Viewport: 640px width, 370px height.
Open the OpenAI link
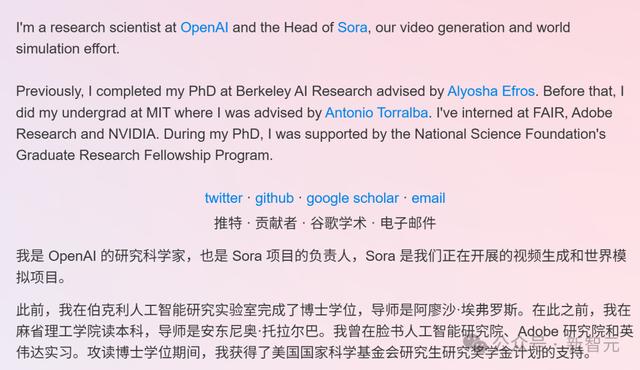pyautogui.click(x=204, y=28)
